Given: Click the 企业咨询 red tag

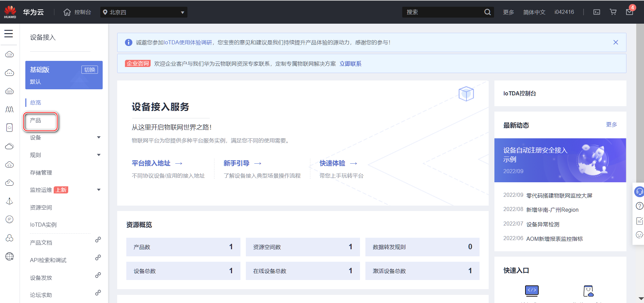Looking at the screenshot, I should tap(137, 63).
